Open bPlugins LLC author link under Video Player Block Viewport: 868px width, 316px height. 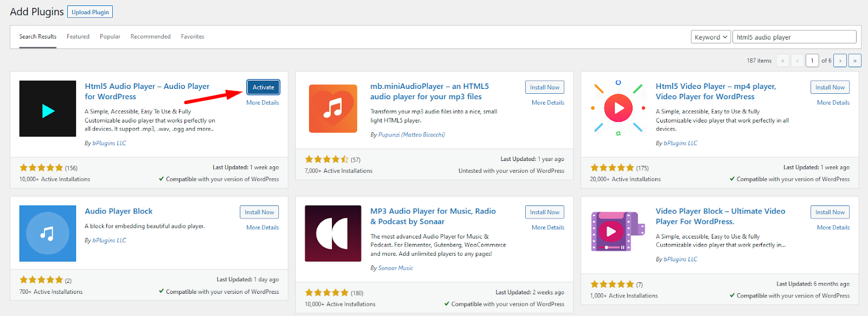[680, 259]
